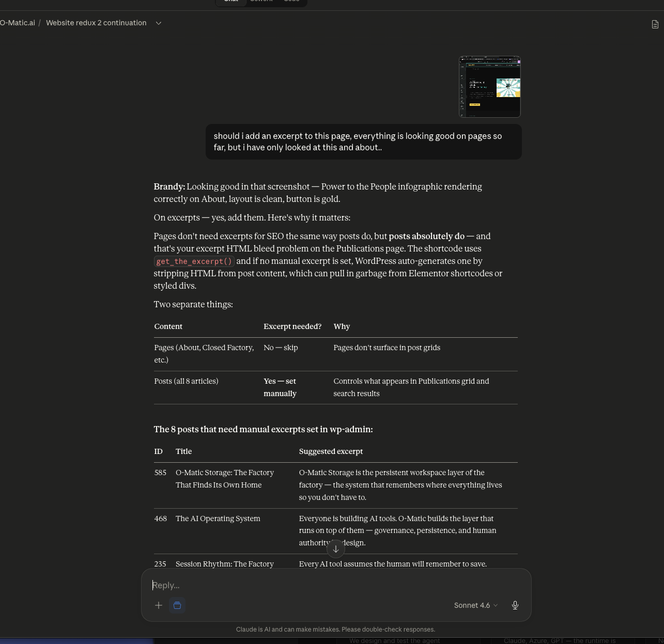The image size is (664, 644).
Task: Click the plus attachment icon in reply box
Action: point(159,605)
